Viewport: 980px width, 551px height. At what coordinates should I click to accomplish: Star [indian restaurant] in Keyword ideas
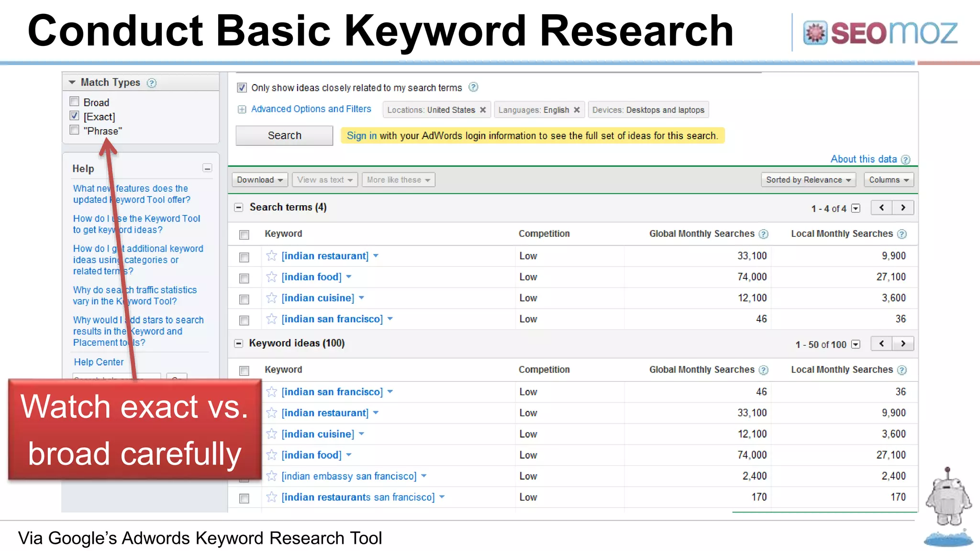point(271,413)
